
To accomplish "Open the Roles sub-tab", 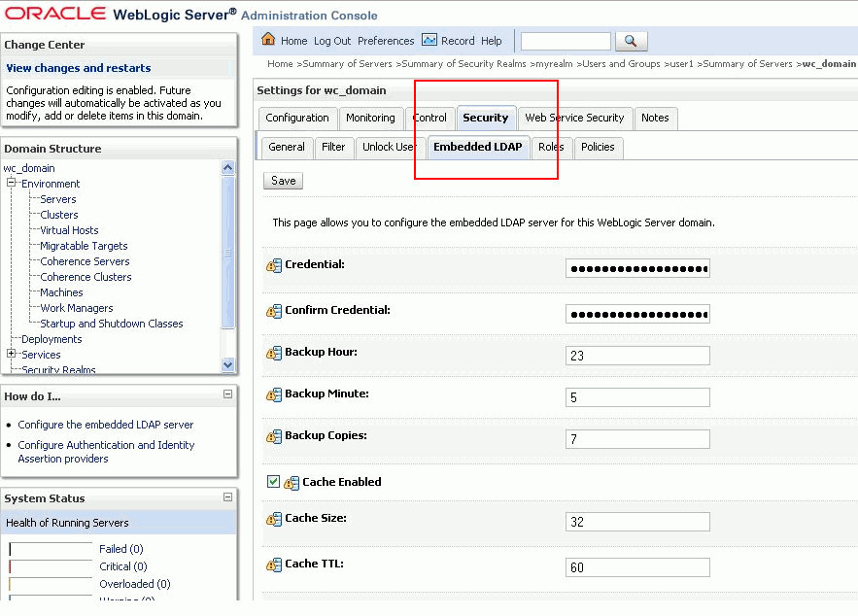I will [x=551, y=147].
